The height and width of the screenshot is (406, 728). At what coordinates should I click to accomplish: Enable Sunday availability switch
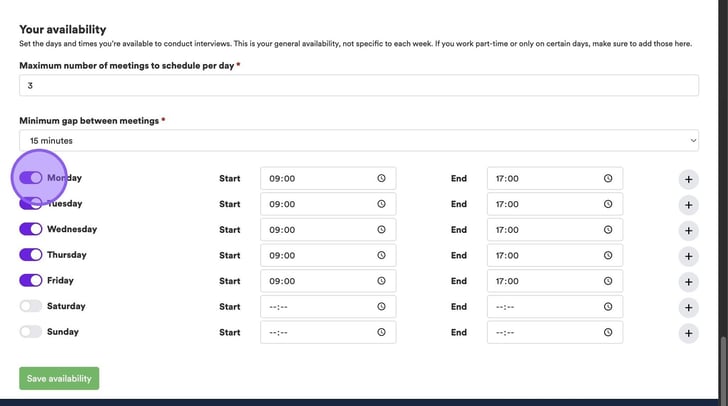tap(31, 332)
